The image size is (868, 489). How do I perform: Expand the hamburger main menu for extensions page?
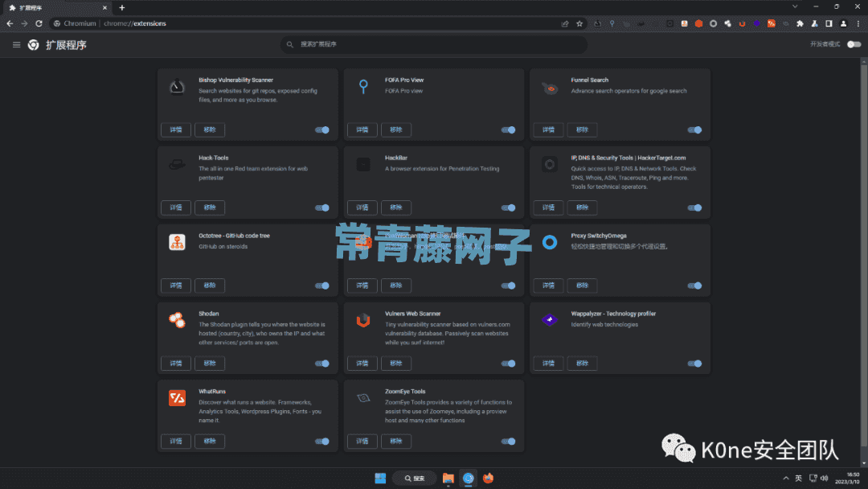pos(16,45)
